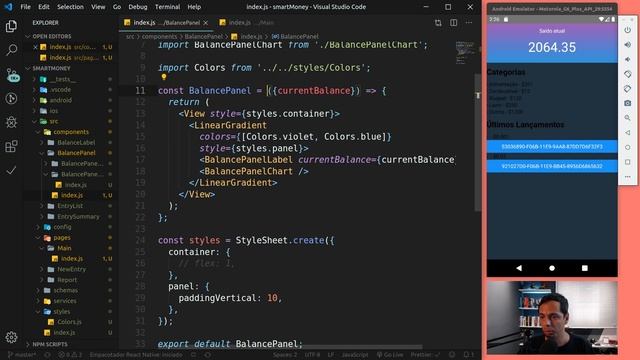Close index.js src/co... in Open Editors
This screenshot has height=360, width=640.
pyautogui.click(x=35, y=47)
